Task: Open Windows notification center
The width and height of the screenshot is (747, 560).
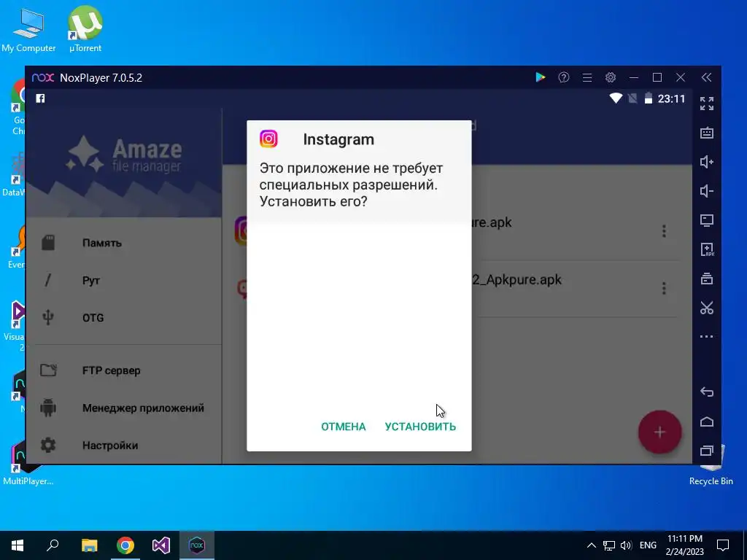Action: tap(723, 545)
